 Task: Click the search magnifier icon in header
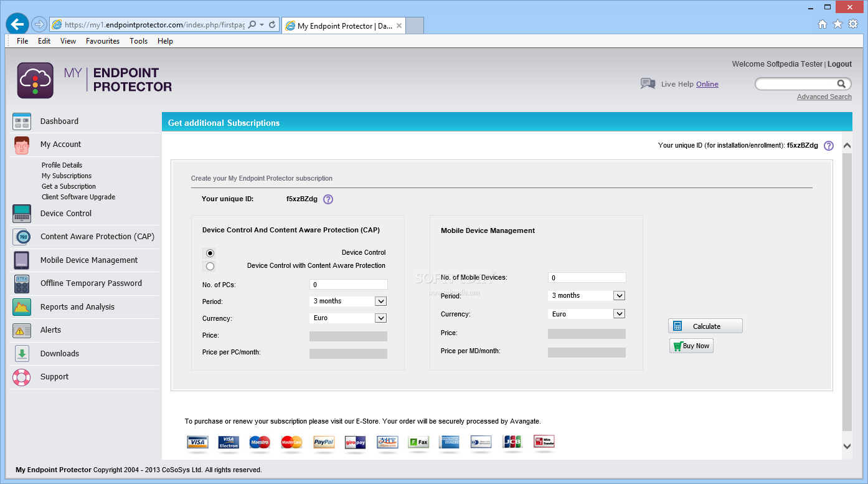coord(841,83)
